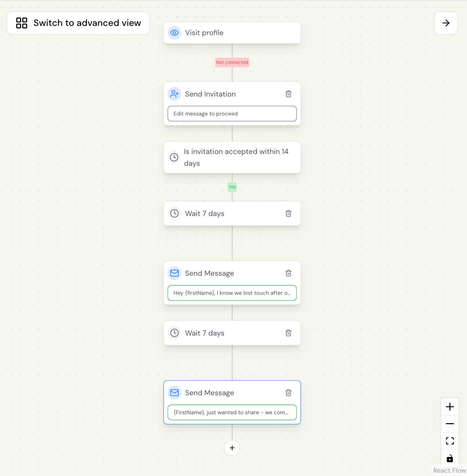Toggle the canvas interactivity lock
This screenshot has height=476, width=467.
450,458
